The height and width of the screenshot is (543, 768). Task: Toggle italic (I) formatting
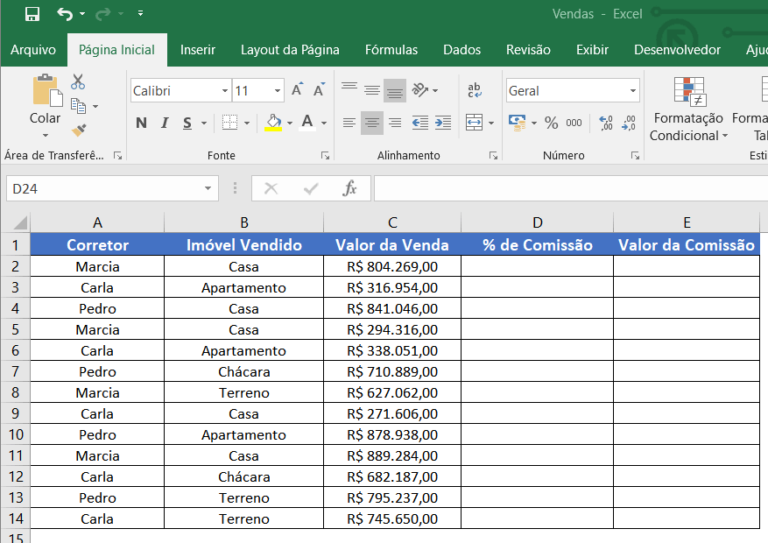(x=165, y=123)
